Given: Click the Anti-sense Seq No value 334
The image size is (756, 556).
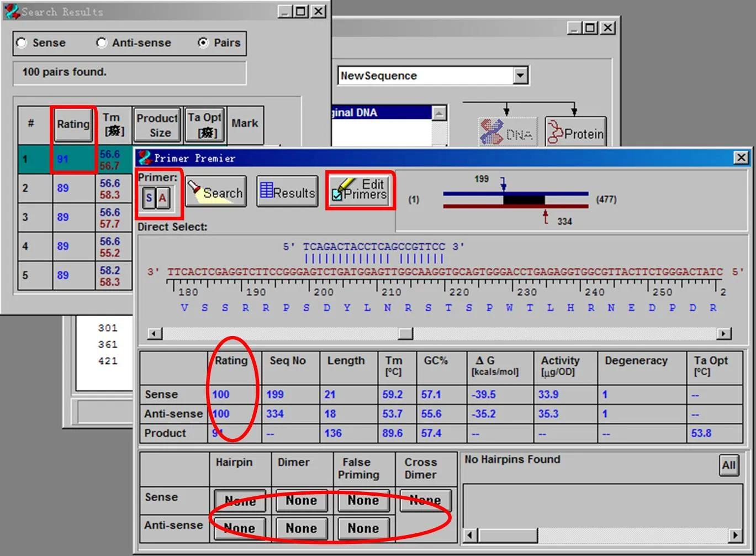Looking at the screenshot, I should [x=275, y=414].
